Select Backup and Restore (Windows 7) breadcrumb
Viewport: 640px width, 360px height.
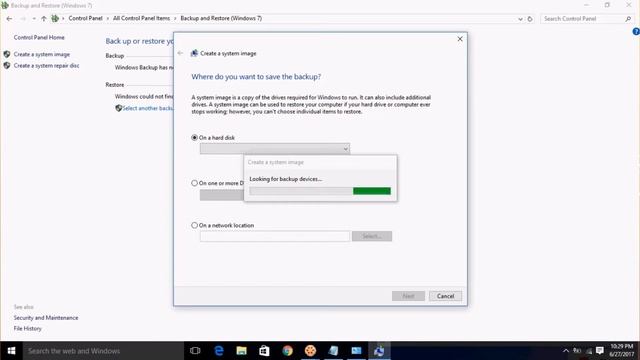pos(221,18)
